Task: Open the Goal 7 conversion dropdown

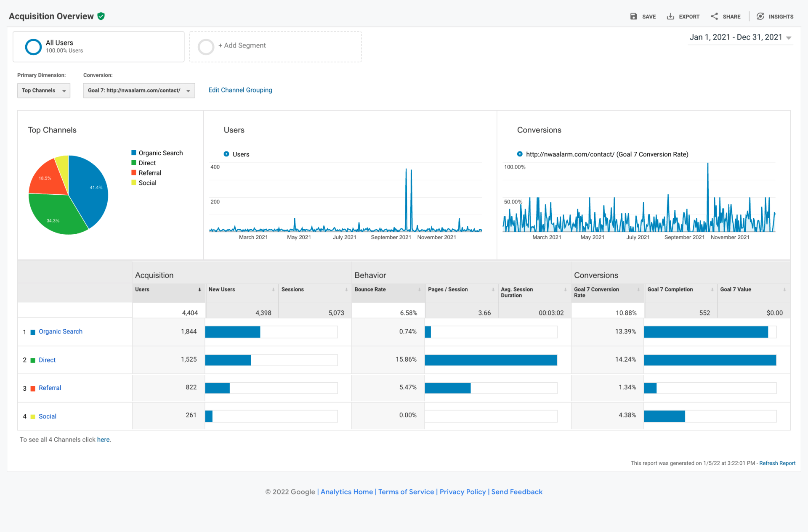Action: coord(138,90)
